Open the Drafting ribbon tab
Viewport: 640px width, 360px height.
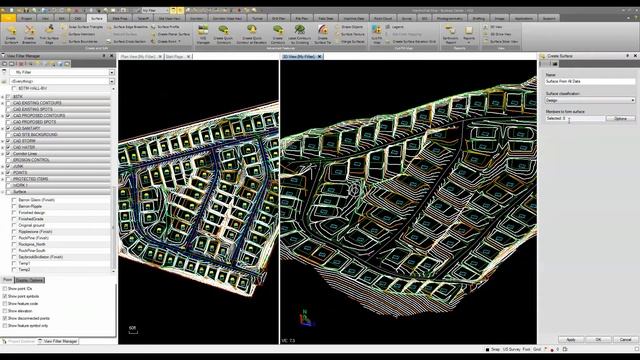pyautogui.click(x=478, y=18)
